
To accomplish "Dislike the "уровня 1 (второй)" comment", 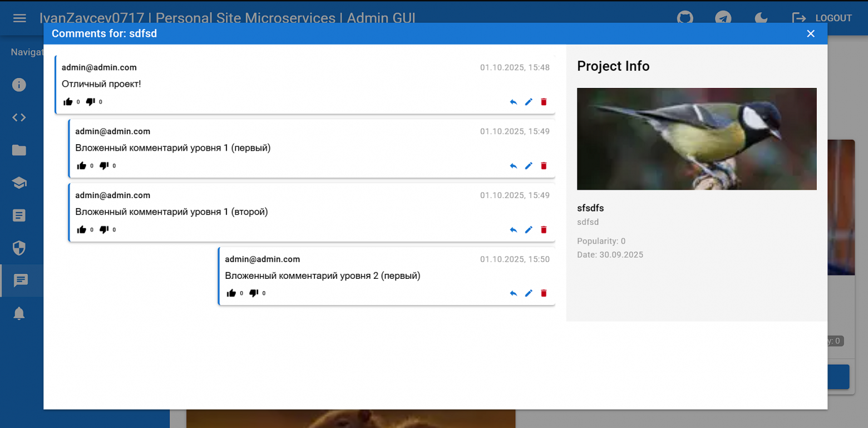I will click(104, 230).
